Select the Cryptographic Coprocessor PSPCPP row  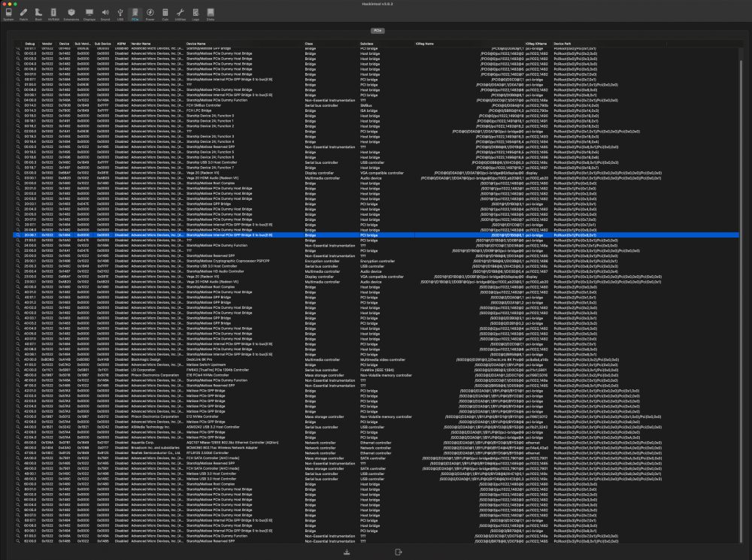pos(377,262)
